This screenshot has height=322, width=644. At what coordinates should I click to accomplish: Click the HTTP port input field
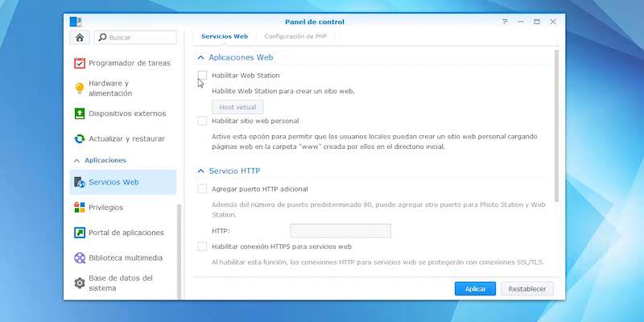point(341,231)
